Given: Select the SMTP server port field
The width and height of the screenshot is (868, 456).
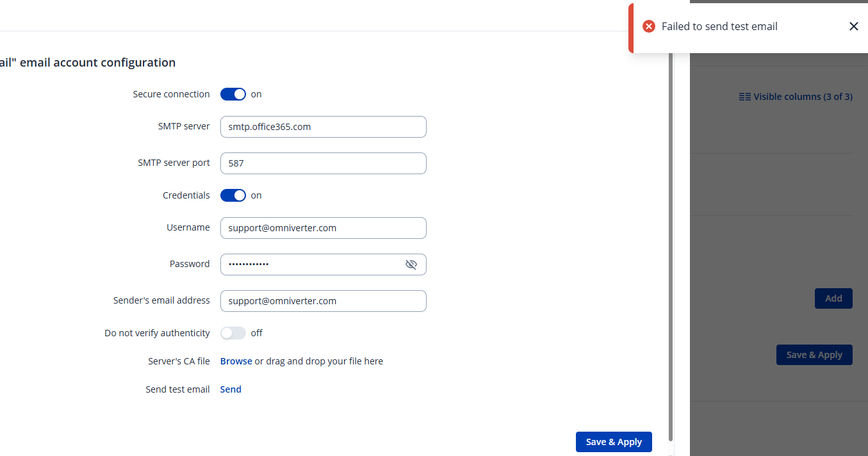Looking at the screenshot, I should tap(323, 163).
